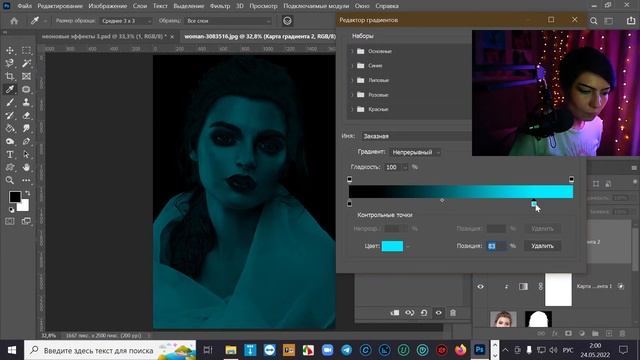Expand the Лиловые gradient preset folder

pos(352,80)
